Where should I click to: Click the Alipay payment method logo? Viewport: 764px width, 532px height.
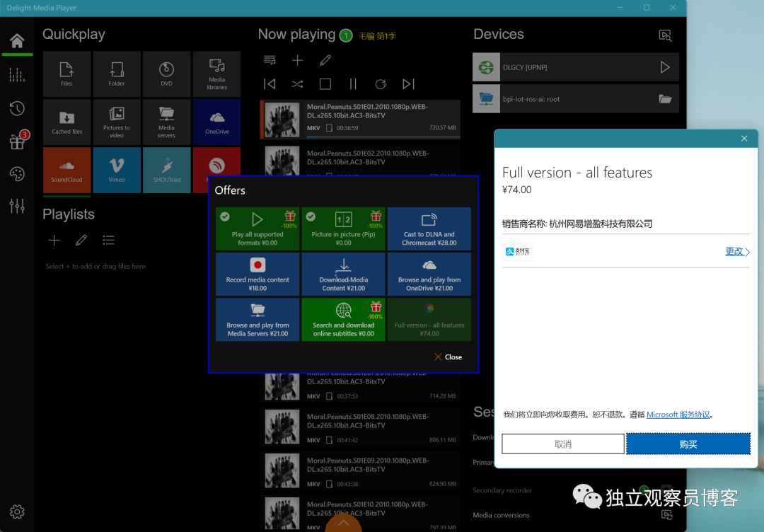[x=517, y=252]
